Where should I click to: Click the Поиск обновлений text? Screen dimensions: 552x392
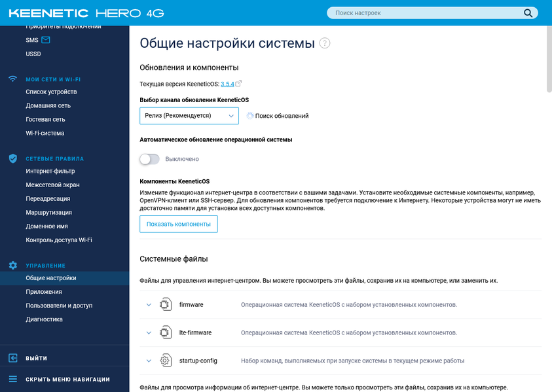[x=282, y=116]
